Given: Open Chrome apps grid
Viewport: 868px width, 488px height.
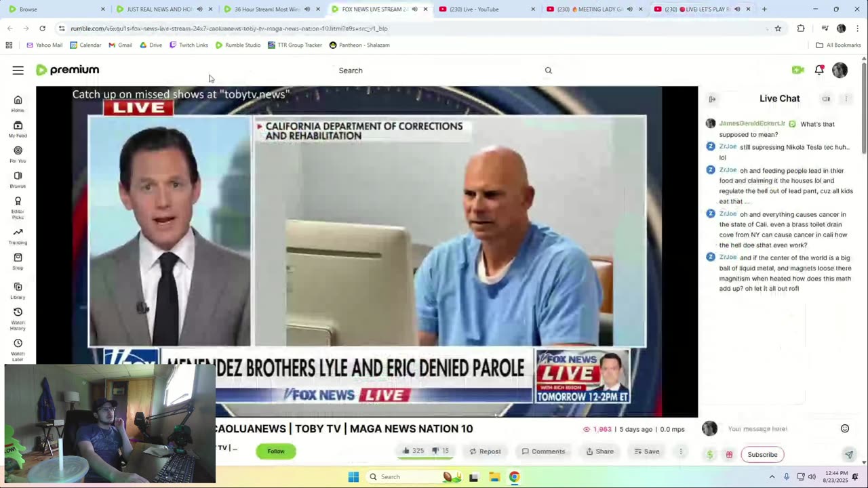Looking at the screenshot, I should click(9, 45).
